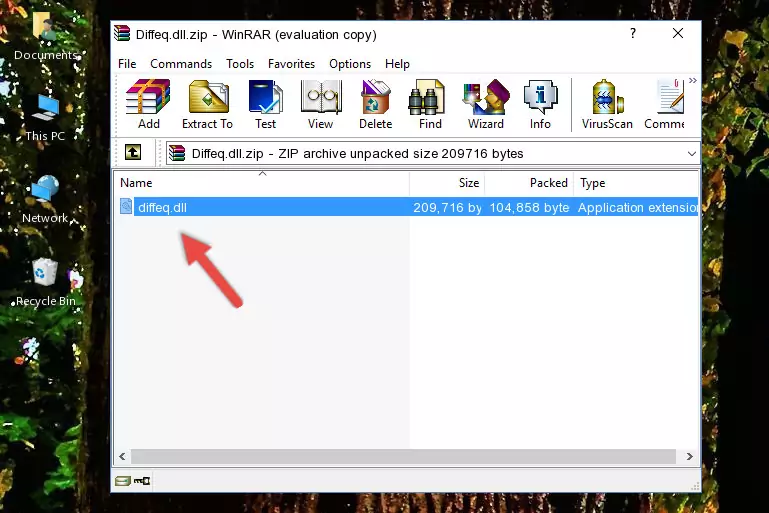This screenshot has height=513, width=769.
Task: Click the Delete toolbar icon
Action: click(x=375, y=104)
